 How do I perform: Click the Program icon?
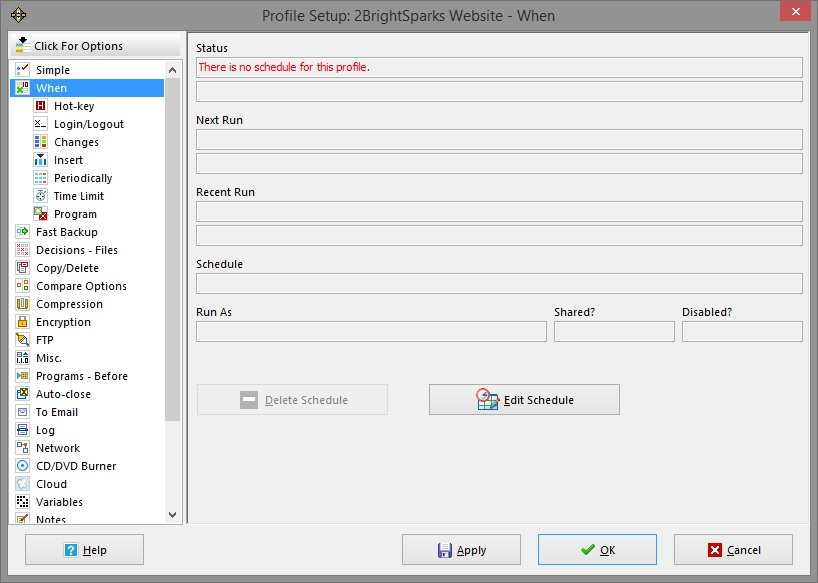[x=40, y=214]
